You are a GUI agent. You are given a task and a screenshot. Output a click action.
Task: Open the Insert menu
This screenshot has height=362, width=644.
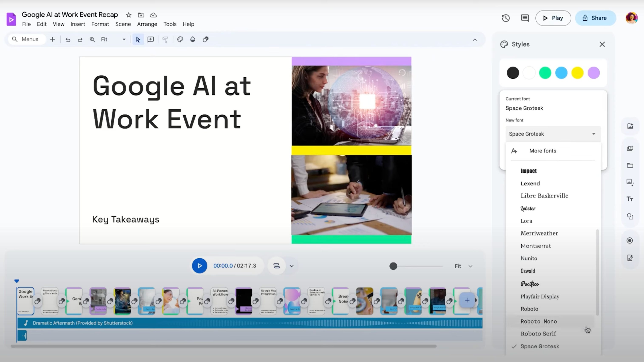click(78, 24)
